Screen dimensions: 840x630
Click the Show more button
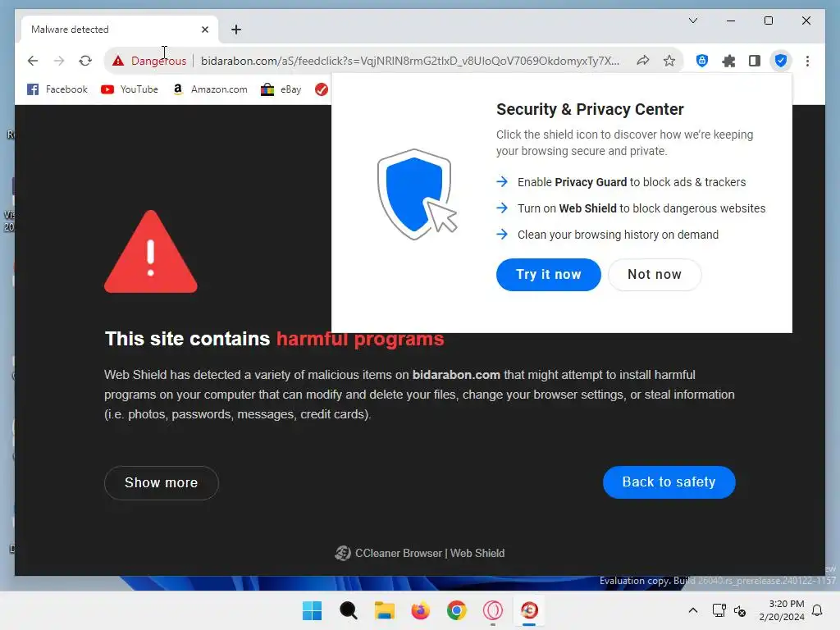(162, 482)
